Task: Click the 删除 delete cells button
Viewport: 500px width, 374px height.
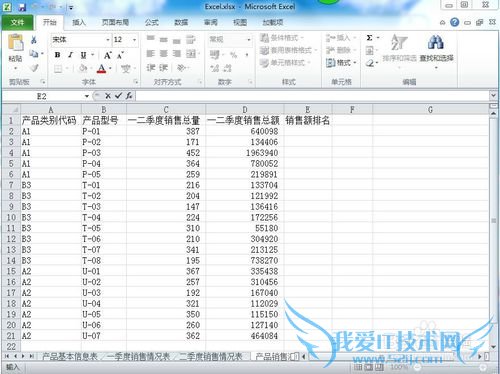Action: (x=341, y=50)
